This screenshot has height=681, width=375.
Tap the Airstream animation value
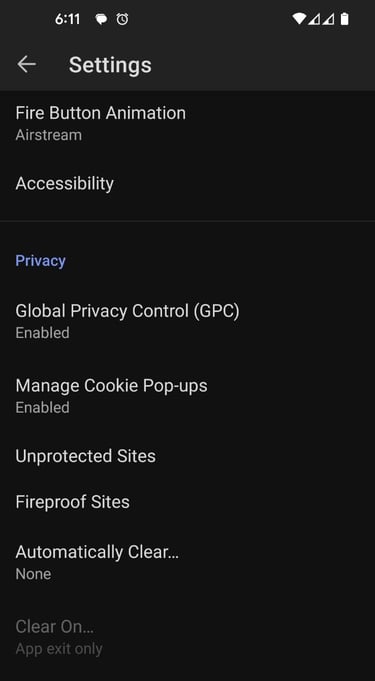[x=49, y=135]
